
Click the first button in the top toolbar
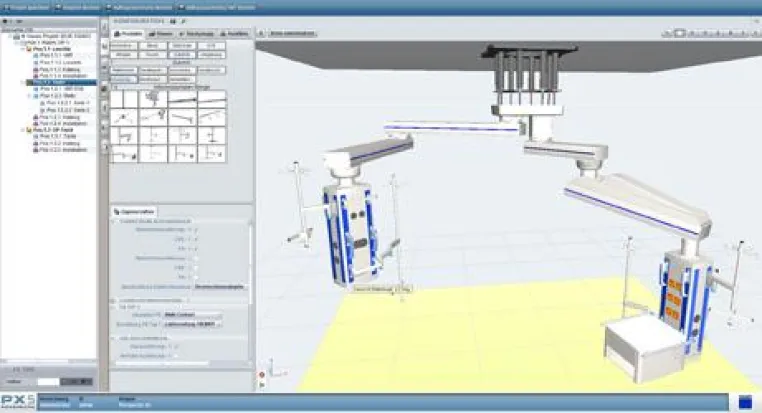[25, 7]
